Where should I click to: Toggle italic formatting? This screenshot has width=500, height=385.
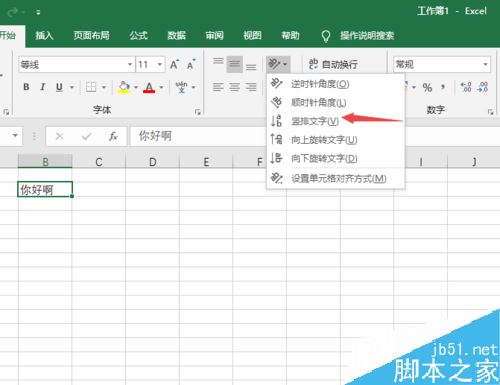click(x=43, y=87)
